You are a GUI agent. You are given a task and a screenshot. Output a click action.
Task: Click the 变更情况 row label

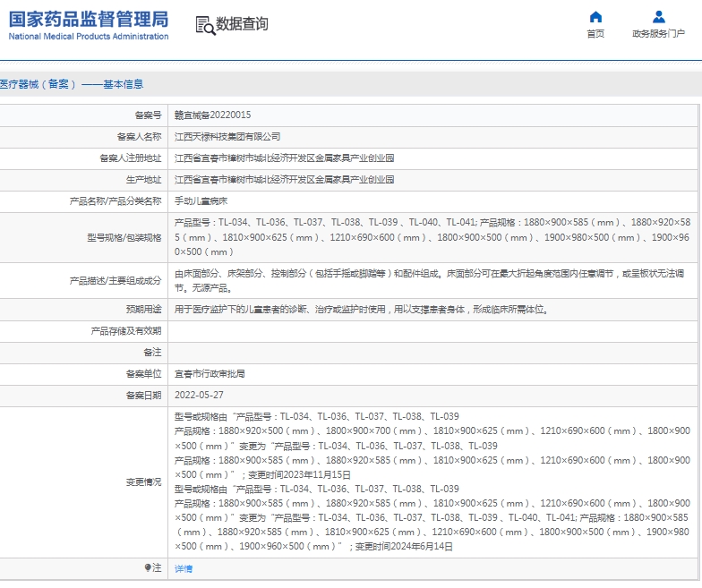(x=143, y=481)
